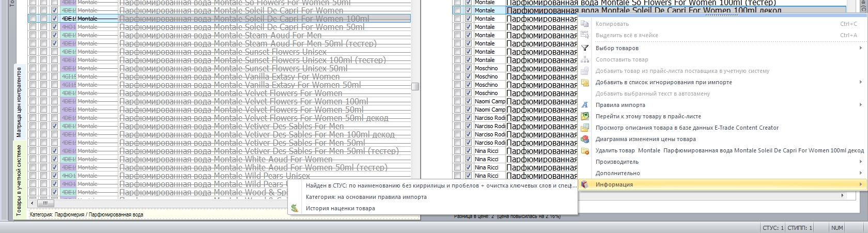The image size is (868, 233).
Task: Click the E-Trade Content Creator description icon
Action: (x=585, y=128)
